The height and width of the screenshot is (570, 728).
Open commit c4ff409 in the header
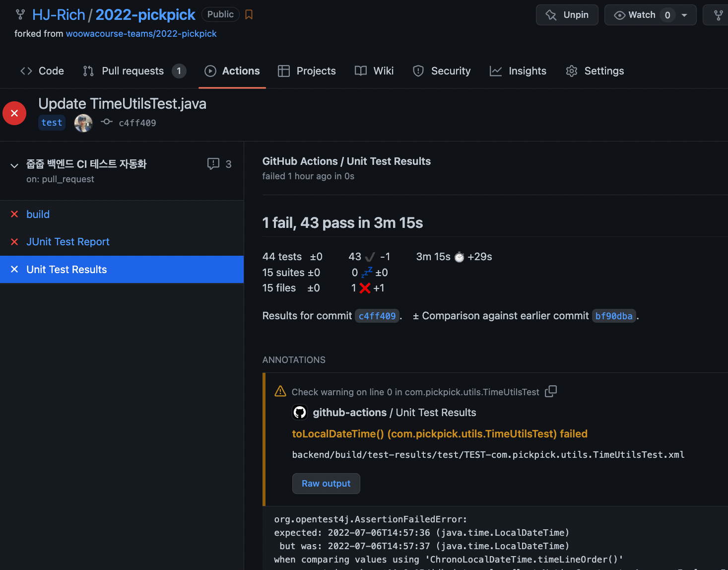tap(137, 123)
